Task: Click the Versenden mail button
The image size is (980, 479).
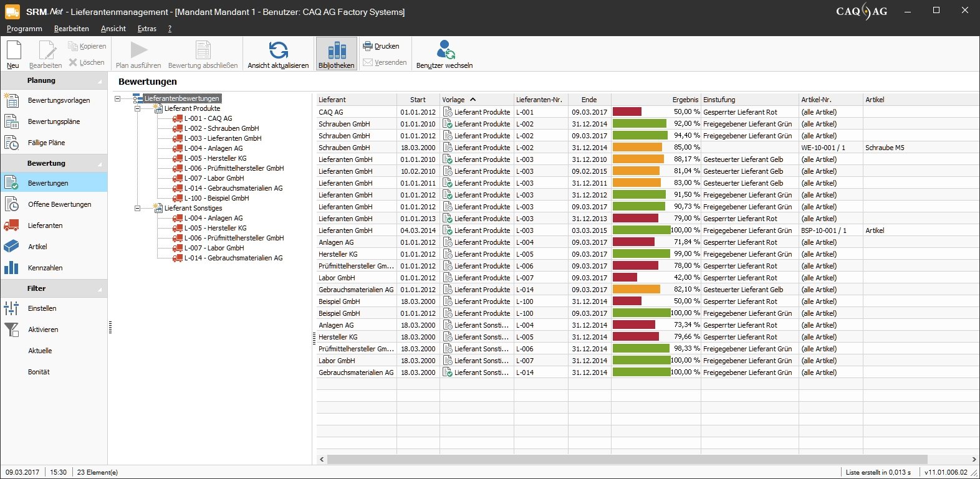Action: pyautogui.click(x=385, y=62)
